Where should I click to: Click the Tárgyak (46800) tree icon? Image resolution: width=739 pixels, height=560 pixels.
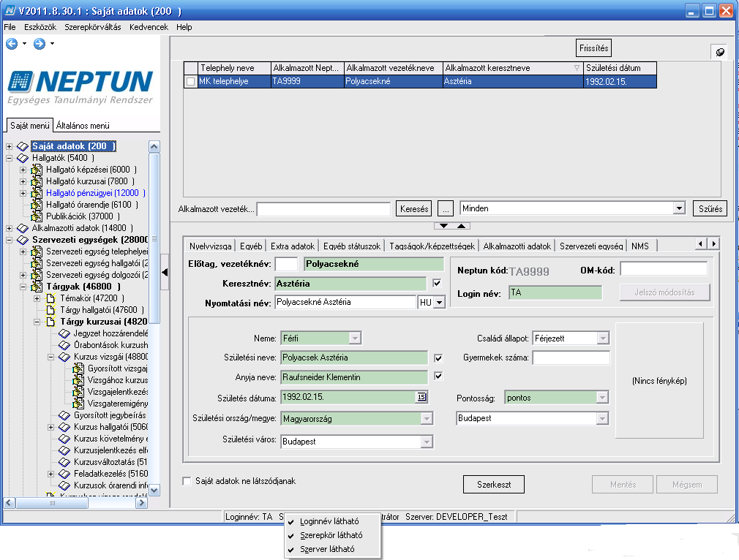tap(37, 287)
